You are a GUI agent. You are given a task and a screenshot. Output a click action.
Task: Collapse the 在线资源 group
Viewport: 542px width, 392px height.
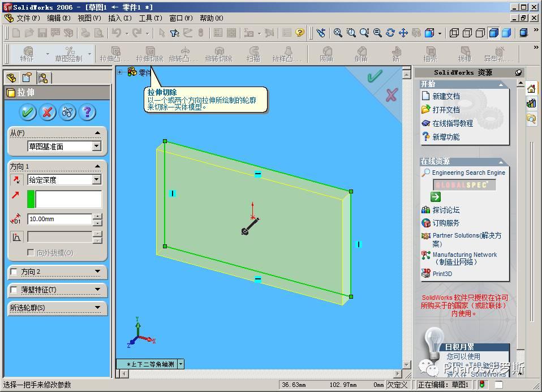tap(501, 162)
